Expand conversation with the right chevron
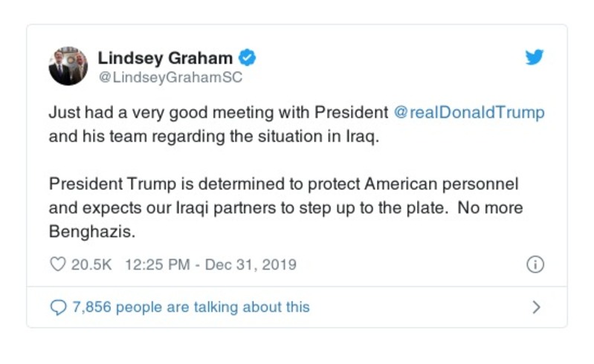This screenshot has height=364, width=594. pyautogui.click(x=536, y=307)
